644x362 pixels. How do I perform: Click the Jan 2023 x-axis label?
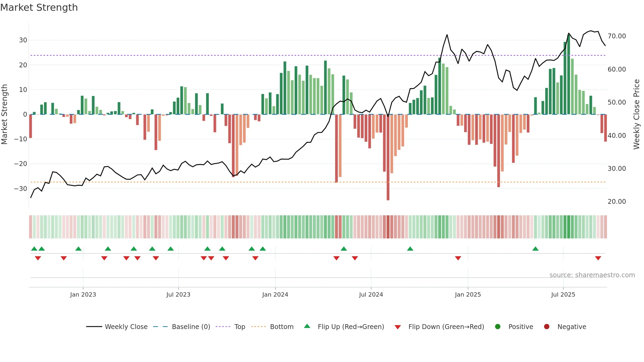[83, 294]
